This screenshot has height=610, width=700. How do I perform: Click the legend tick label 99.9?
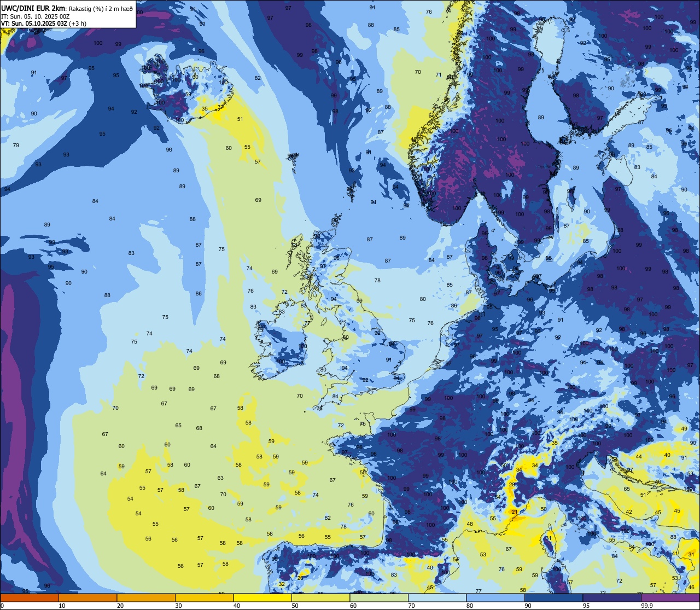tap(647, 606)
